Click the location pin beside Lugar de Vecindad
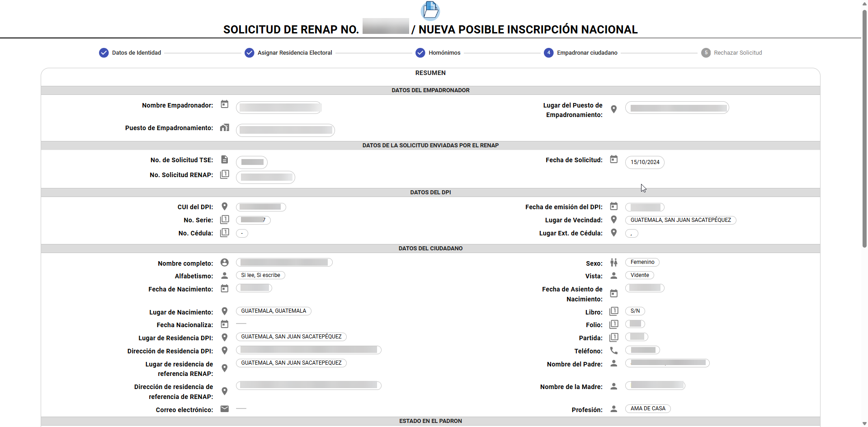 coord(613,220)
